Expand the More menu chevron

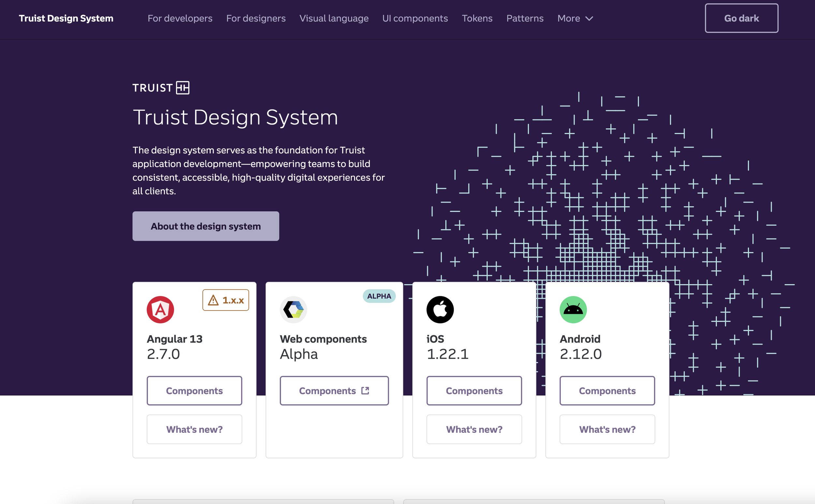coord(589,19)
